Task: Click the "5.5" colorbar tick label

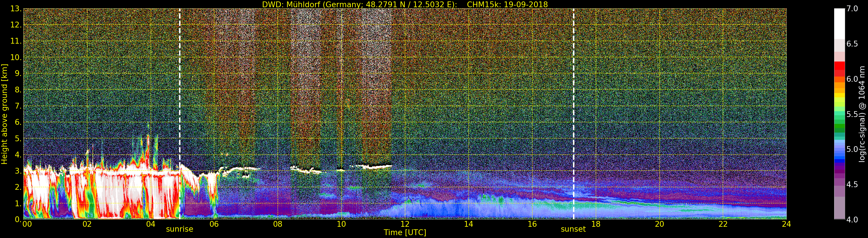Action: pos(852,114)
